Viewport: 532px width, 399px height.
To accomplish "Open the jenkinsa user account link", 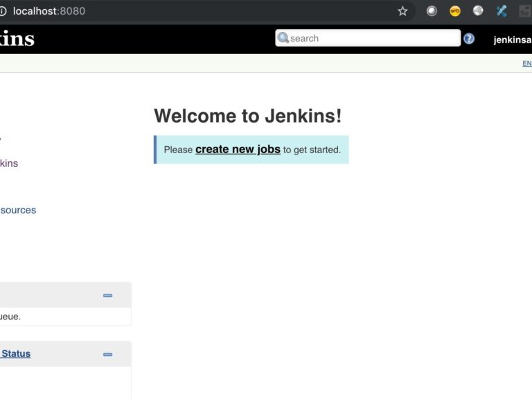I will (x=512, y=40).
